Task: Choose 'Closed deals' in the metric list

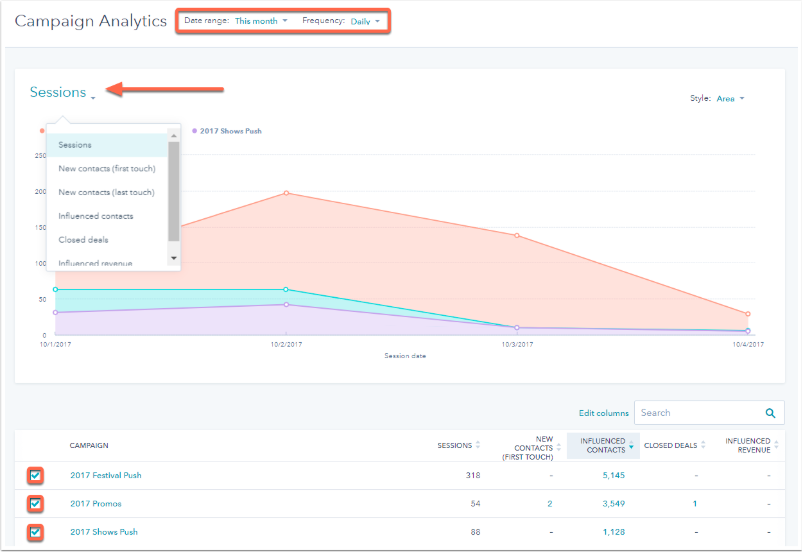Action: coord(84,240)
